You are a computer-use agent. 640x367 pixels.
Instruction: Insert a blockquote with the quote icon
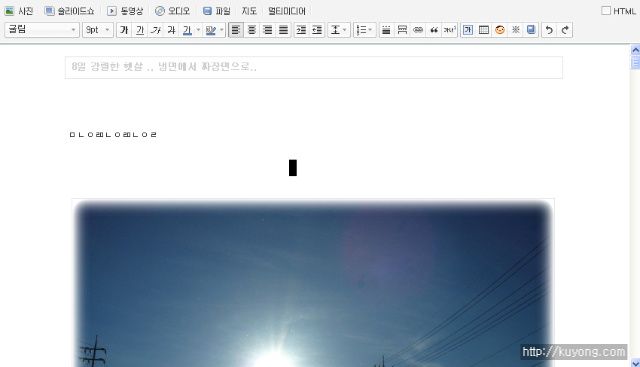pyautogui.click(x=434, y=30)
